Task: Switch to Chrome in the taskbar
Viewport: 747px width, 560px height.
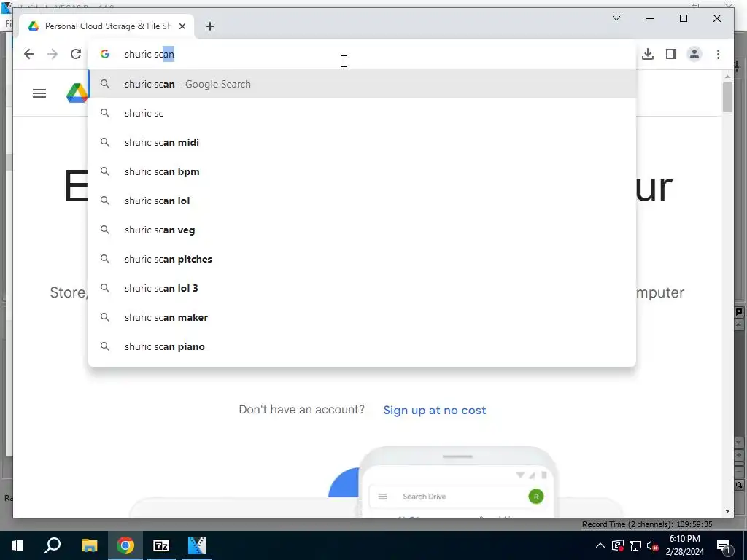Action: [x=125, y=545]
